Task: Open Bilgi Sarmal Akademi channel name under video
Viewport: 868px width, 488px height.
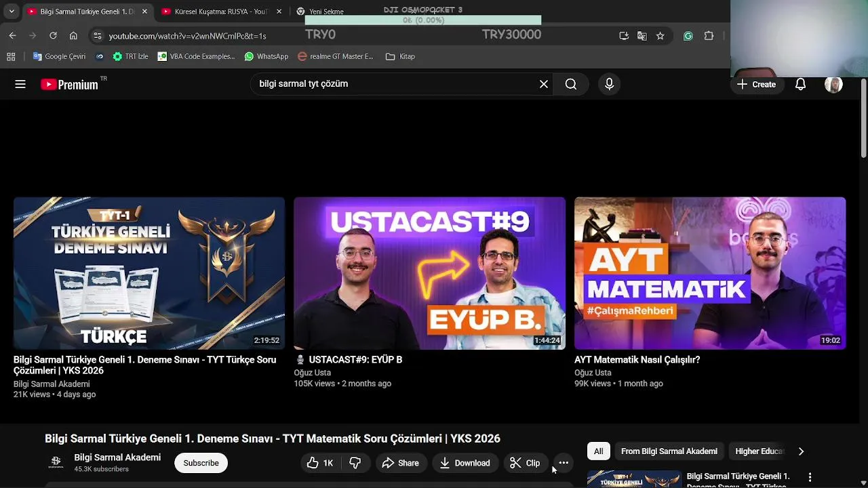Action: (x=117, y=457)
